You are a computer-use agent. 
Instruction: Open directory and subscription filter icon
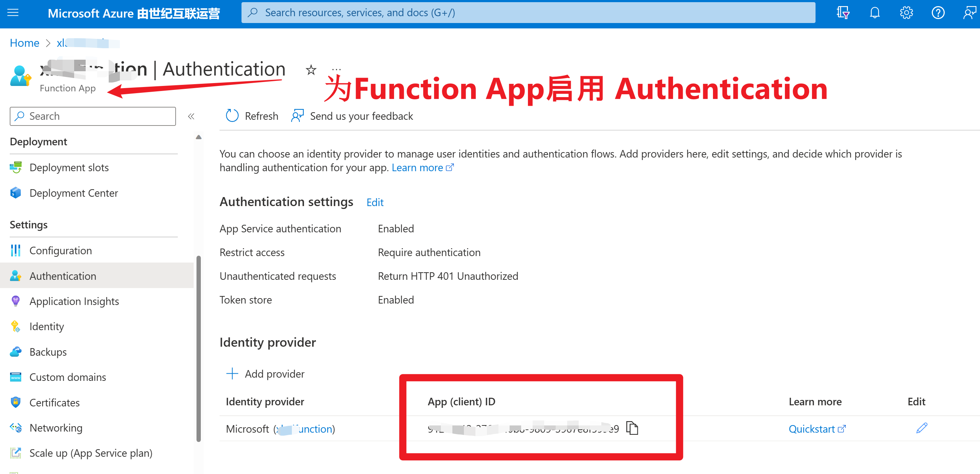(x=843, y=13)
